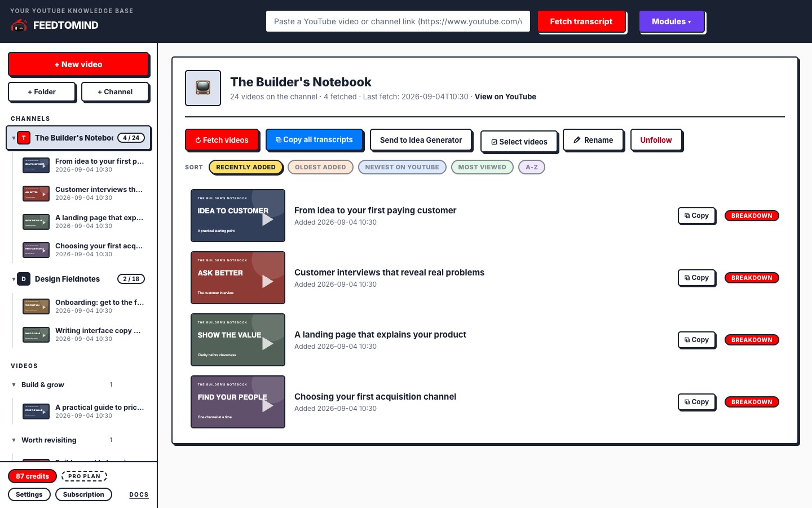Click the TV channel avatar icon

[x=203, y=88]
